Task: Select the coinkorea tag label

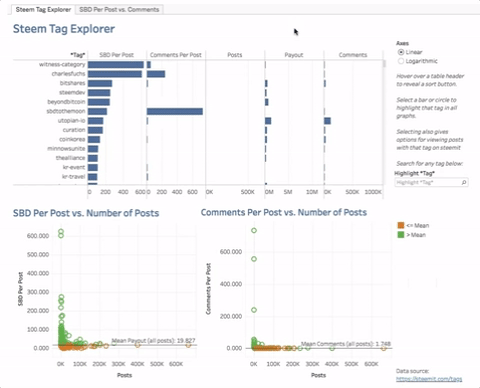Action: [x=72, y=139]
